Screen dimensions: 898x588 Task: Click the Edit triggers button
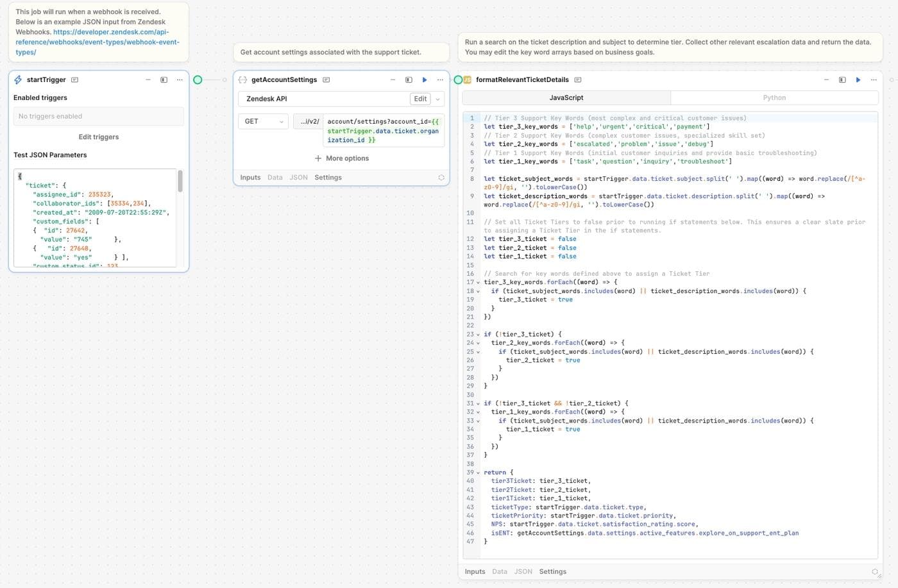click(98, 137)
